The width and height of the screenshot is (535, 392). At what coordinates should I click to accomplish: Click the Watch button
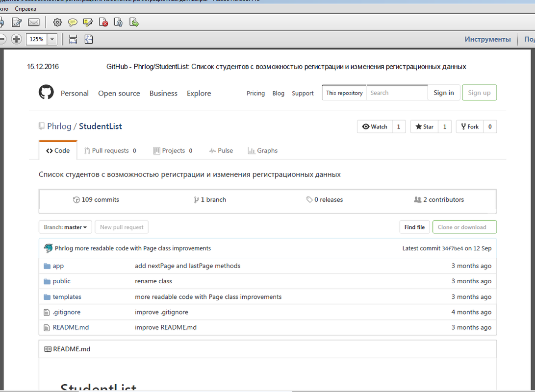[x=375, y=127]
